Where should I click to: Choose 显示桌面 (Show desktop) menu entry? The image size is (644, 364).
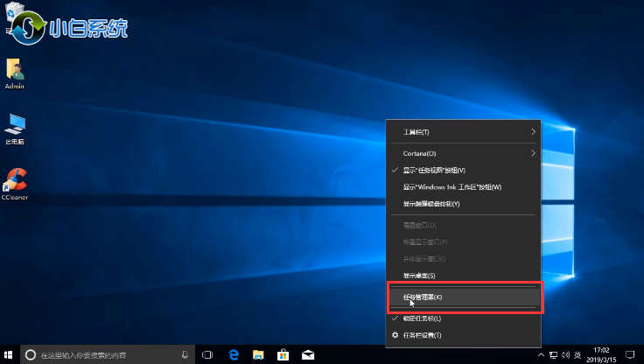[x=419, y=276]
